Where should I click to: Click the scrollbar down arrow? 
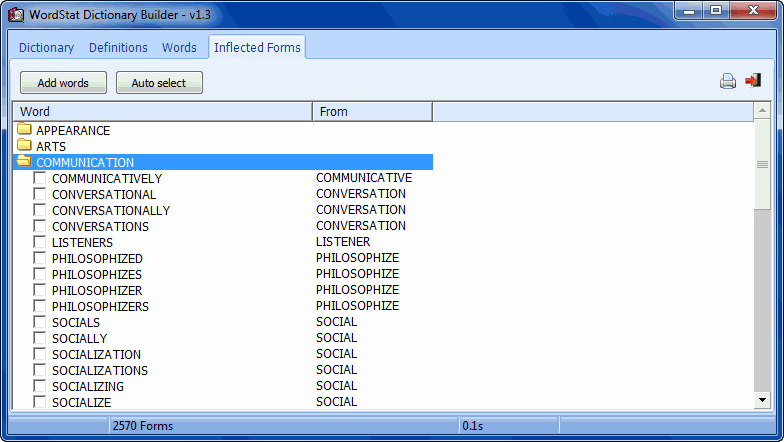(x=762, y=400)
